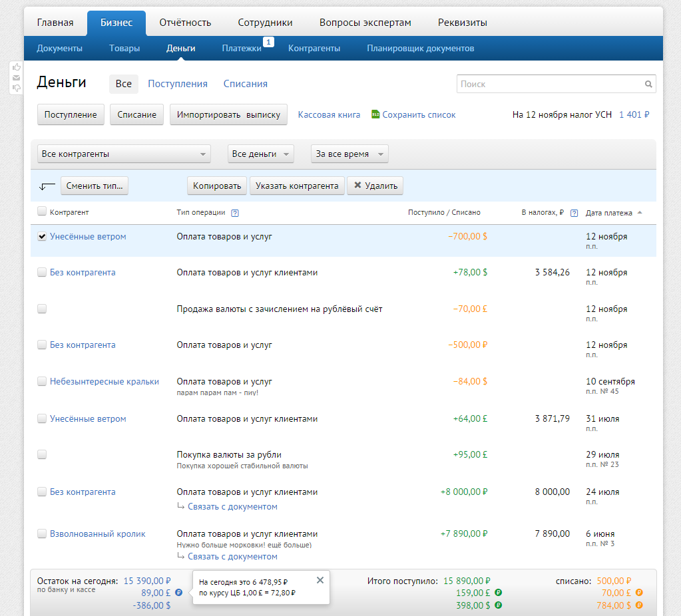The width and height of the screenshot is (681, 616).
Task: Click the green ruble icon next to 398,00 $
Action: pos(498,605)
